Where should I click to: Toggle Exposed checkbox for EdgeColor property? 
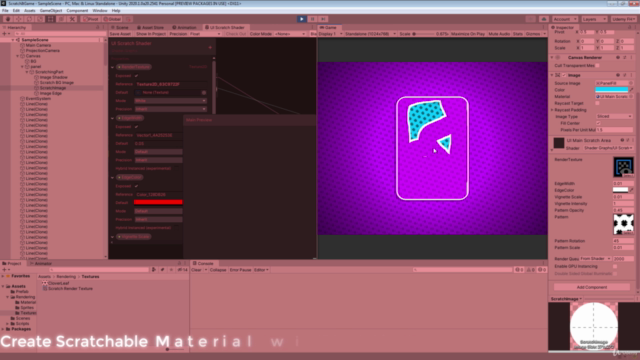136,186
